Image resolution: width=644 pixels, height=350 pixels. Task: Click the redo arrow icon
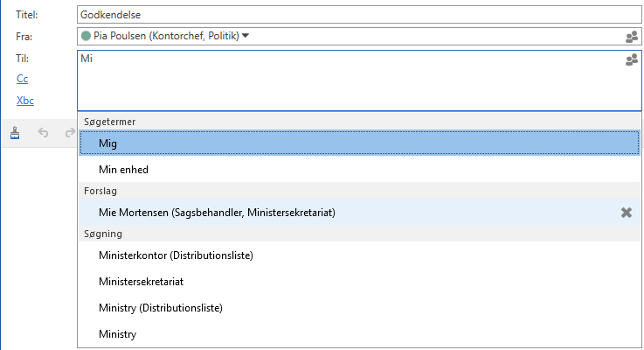pyautogui.click(x=70, y=134)
